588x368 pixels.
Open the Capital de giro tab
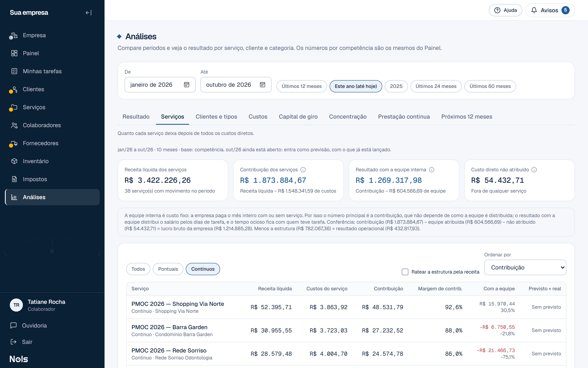tap(298, 117)
